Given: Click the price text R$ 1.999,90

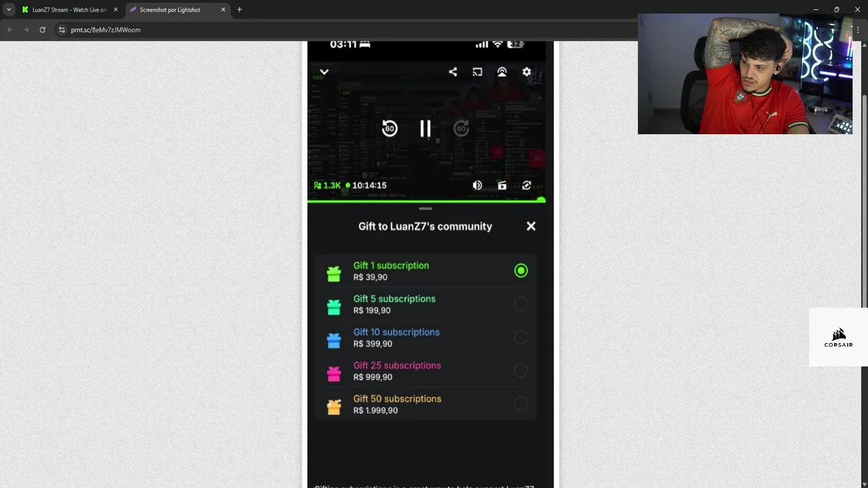Looking at the screenshot, I should point(376,410).
